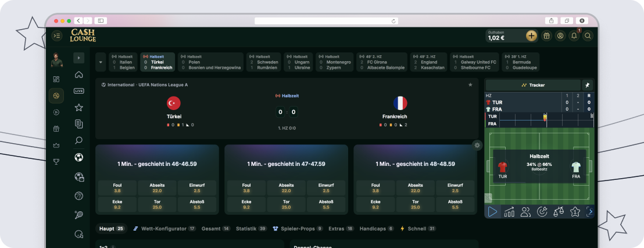The image size is (644, 248).
Task: Bet Einwurf 2.5 in 47-47.59 card
Action: point(326,188)
